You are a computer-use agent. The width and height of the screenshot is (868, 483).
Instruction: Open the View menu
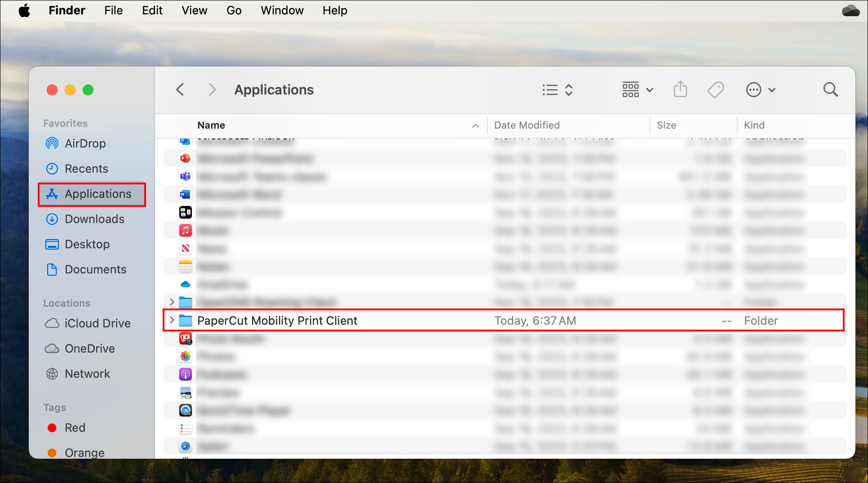click(x=194, y=10)
